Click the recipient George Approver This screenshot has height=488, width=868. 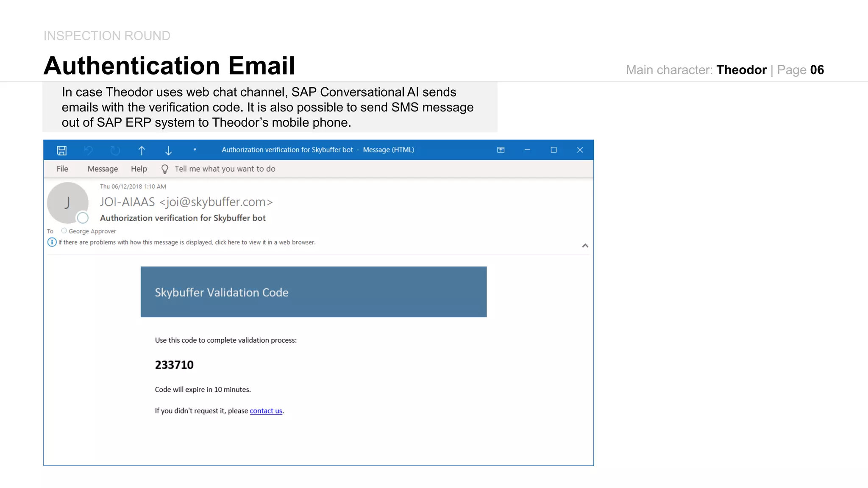92,231
